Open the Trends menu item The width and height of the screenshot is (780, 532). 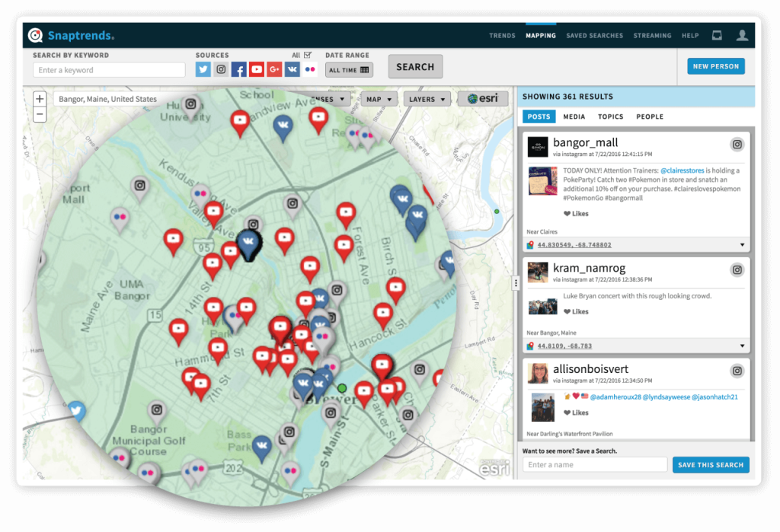point(502,35)
